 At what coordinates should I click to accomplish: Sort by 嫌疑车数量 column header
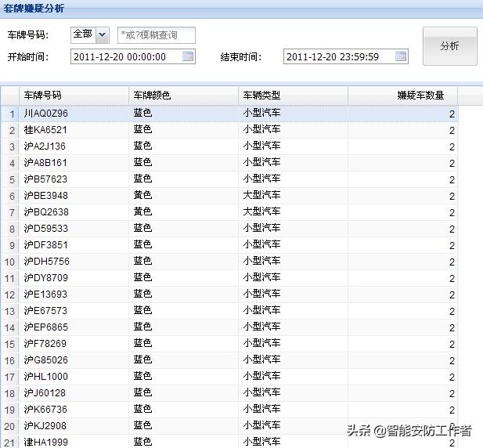[402, 96]
